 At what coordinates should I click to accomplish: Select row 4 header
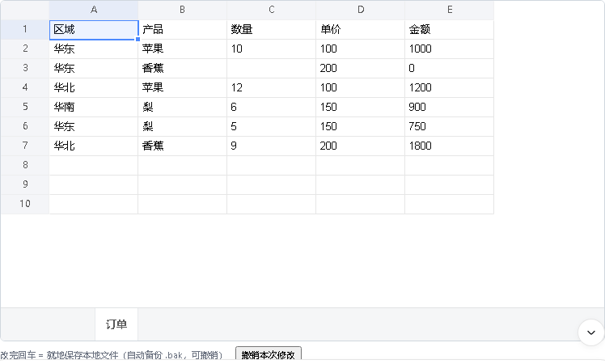[x=25, y=87]
